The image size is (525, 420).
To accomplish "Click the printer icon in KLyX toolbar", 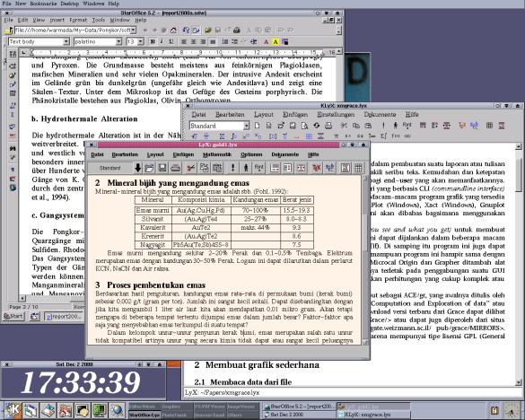I will 328,126.
